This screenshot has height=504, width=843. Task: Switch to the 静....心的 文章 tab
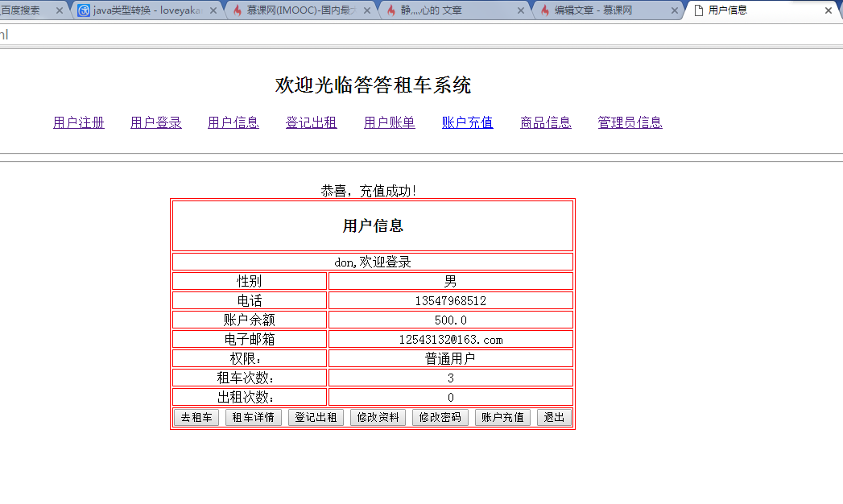click(x=455, y=10)
